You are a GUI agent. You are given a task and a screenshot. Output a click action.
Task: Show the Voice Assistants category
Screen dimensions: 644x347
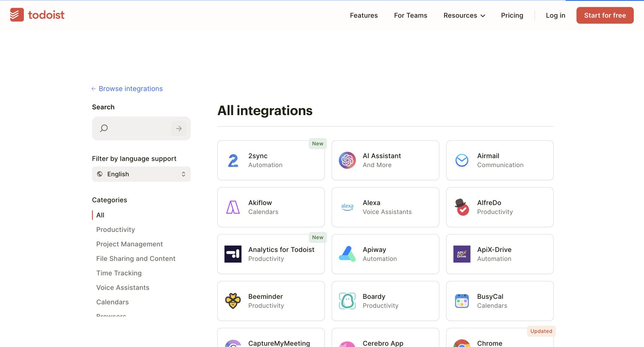pos(123,288)
